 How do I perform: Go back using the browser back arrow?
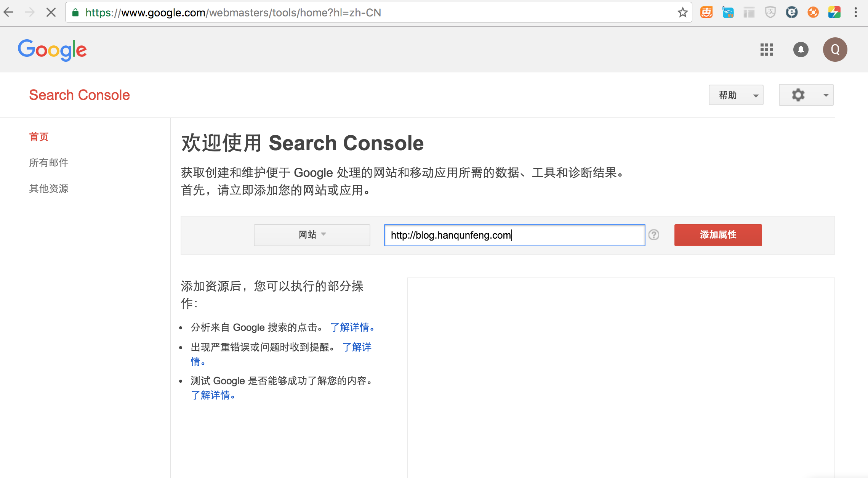pos(9,13)
